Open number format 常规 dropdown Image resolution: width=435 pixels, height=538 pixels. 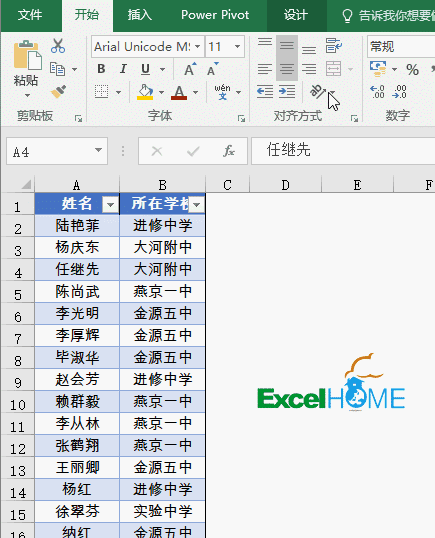click(x=401, y=46)
